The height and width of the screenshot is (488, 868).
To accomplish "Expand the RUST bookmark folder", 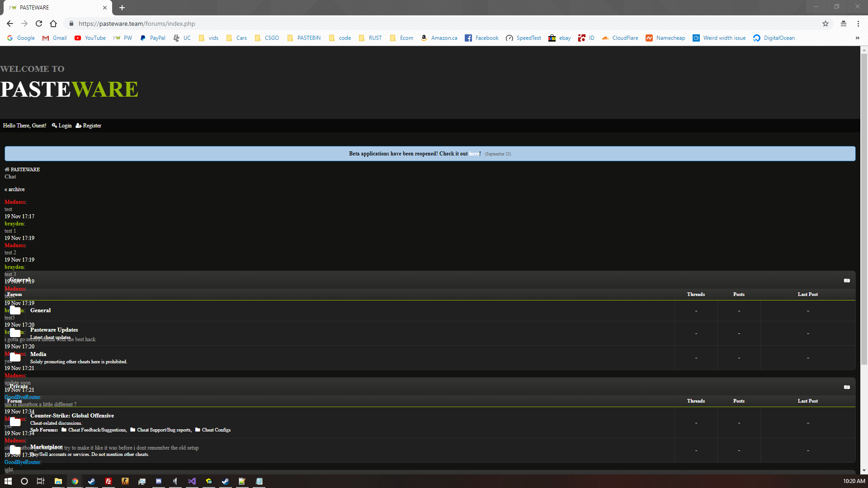I will (x=370, y=38).
